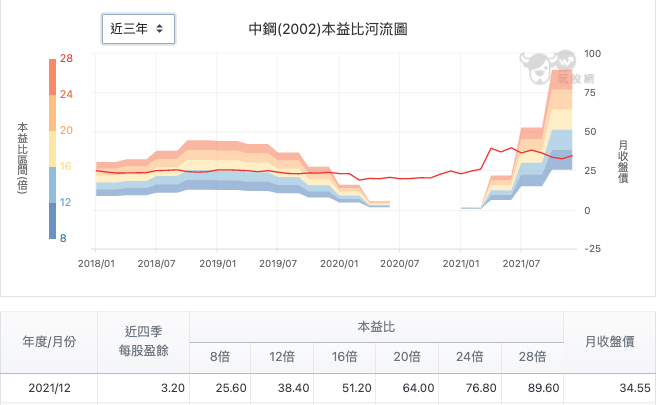Open the 近三年 time range dropdown
The image size is (656, 405).
138,29
